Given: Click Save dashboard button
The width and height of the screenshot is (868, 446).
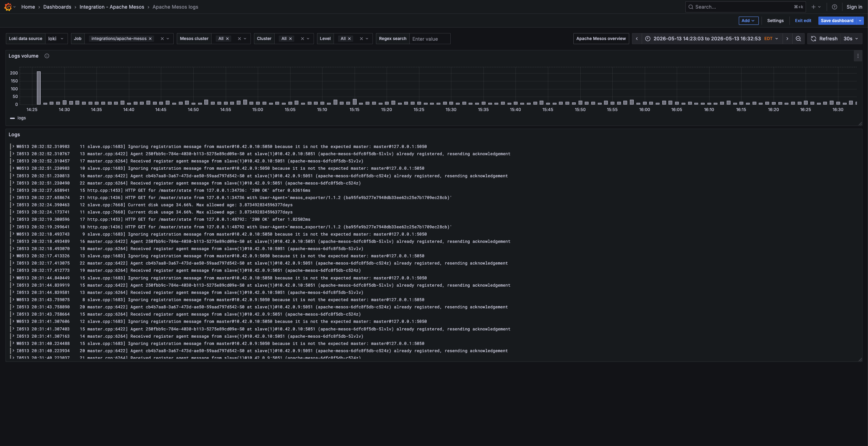Looking at the screenshot, I should click(837, 21).
